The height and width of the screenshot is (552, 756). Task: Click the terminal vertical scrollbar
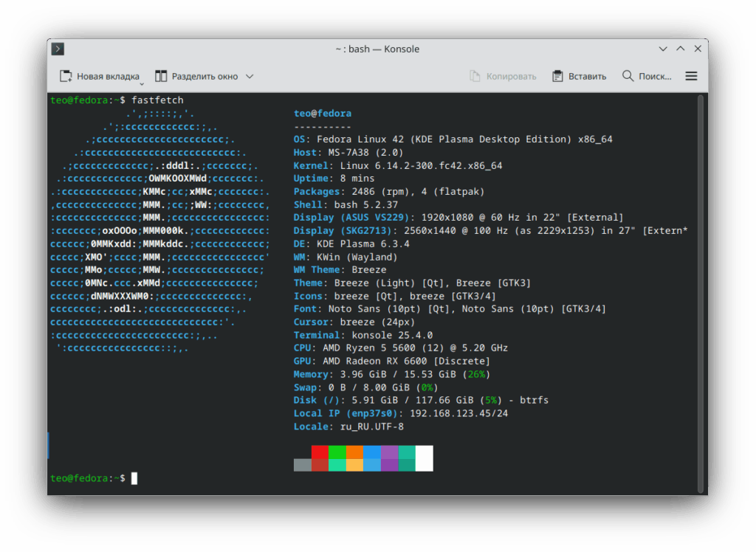[x=700, y=294]
